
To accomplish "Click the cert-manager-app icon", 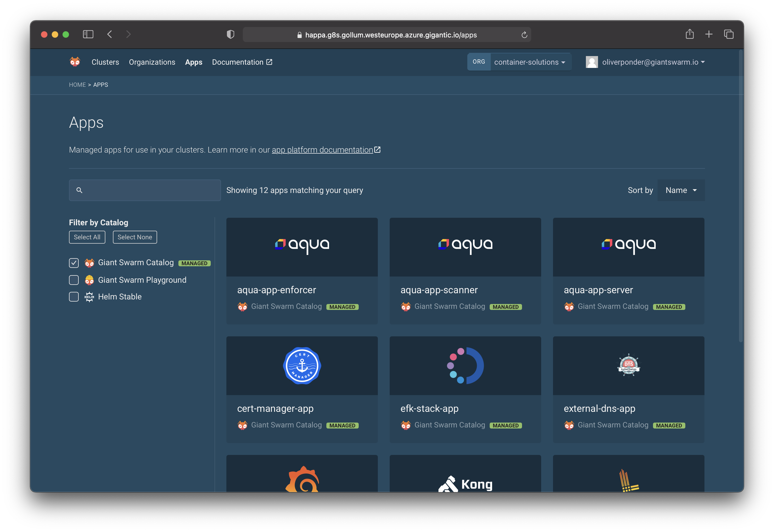I will click(302, 366).
